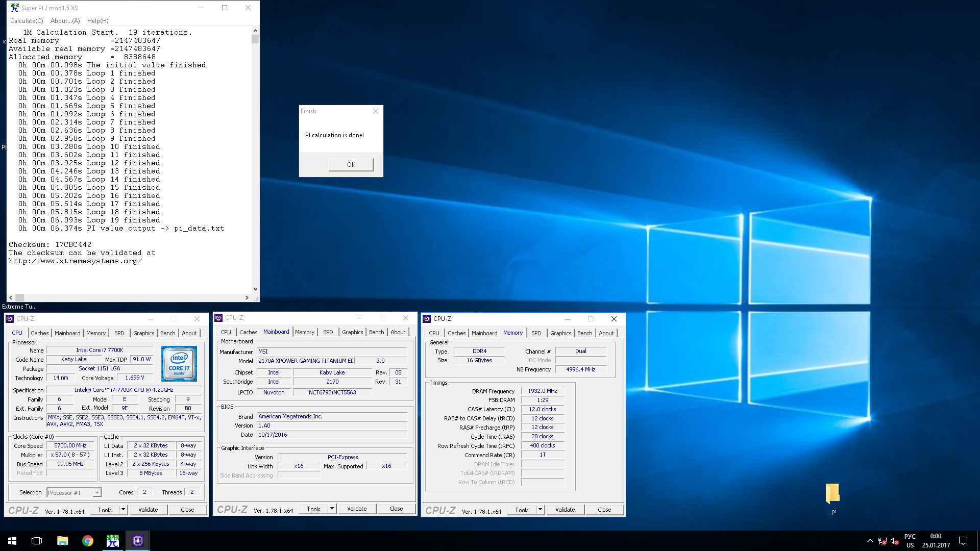Viewport: 980px width, 551px height.
Task: Click the Bus Speed 99.95 MHz value
Action: (x=70, y=464)
